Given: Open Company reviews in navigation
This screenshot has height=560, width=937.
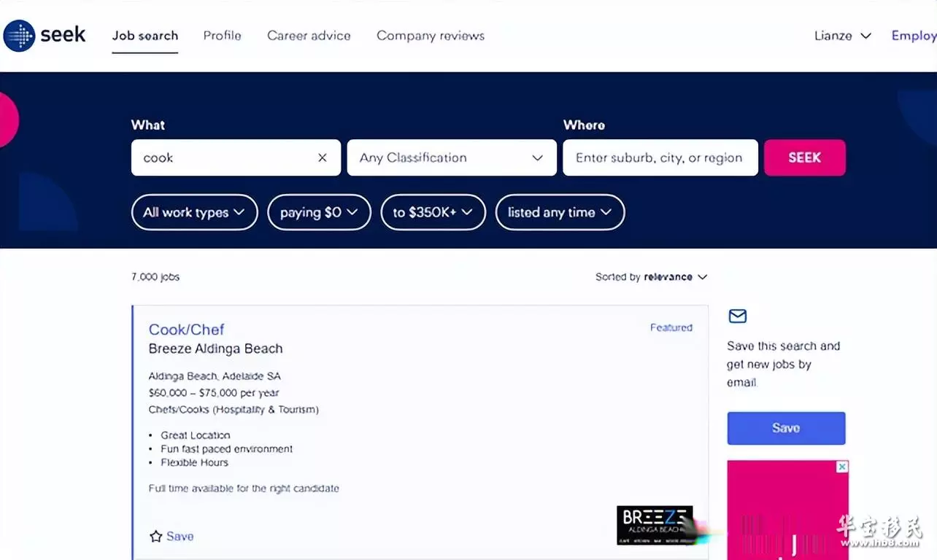Looking at the screenshot, I should 431,36.
